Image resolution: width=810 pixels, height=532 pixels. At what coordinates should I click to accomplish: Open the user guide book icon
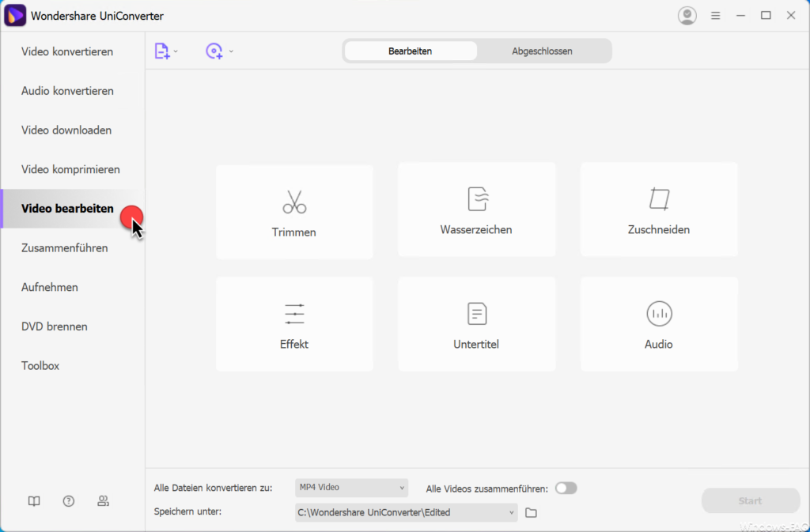pos(34,501)
